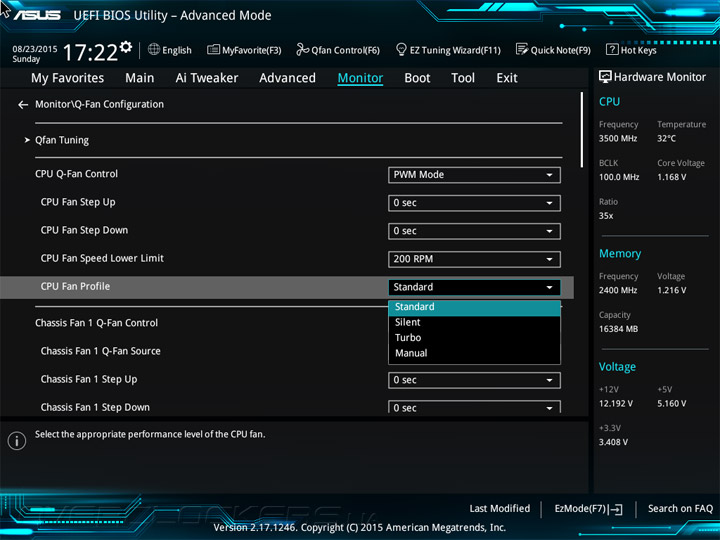Open the CPU Fan Step Up dropdown
The width and height of the screenshot is (720, 540).
coord(474,203)
